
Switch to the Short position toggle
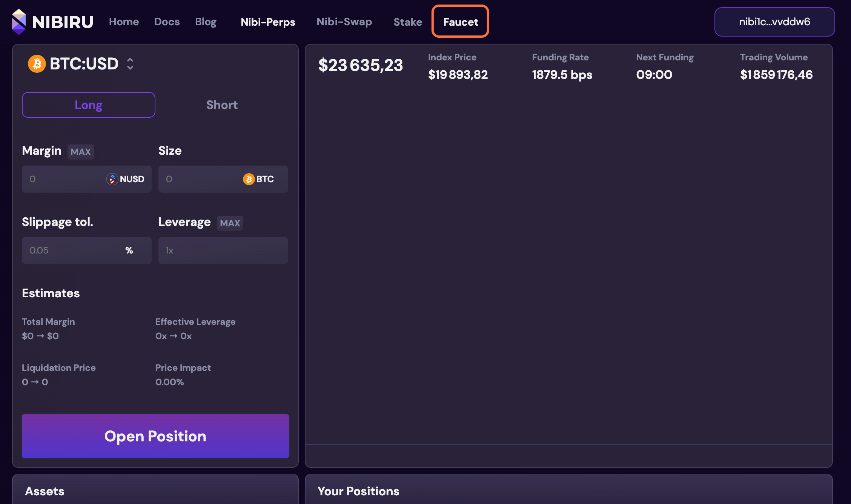[x=222, y=105]
